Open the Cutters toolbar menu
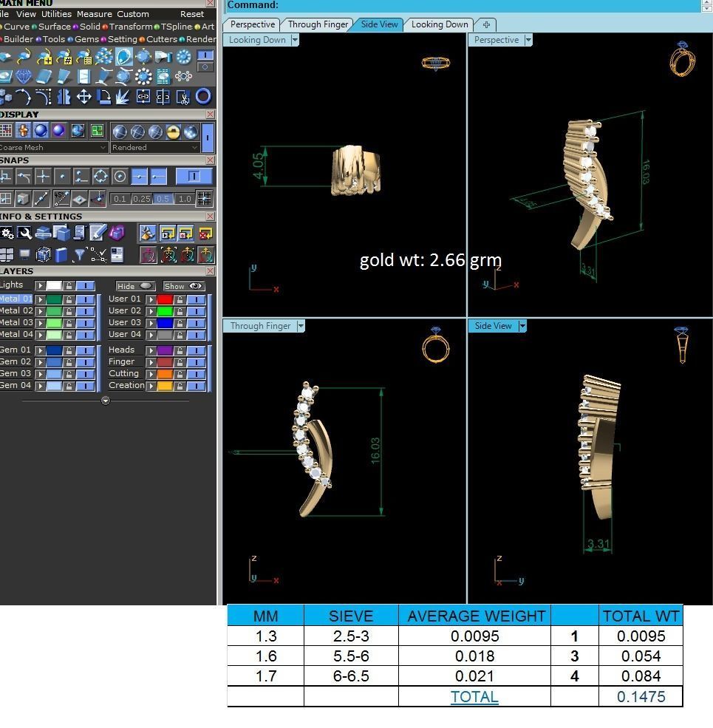Image resolution: width=713 pixels, height=728 pixels. pos(162,39)
